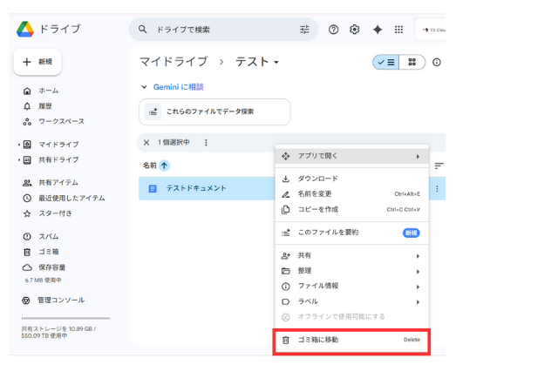Open the help question mark icon
The image size is (558, 392).
pyautogui.click(x=333, y=30)
